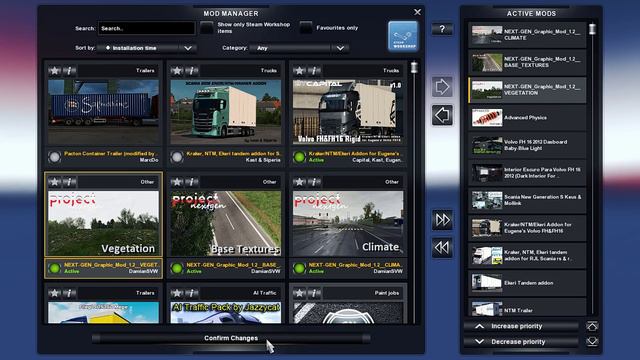Select Ekeri Tandem addon in Active Mods

point(527,283)
